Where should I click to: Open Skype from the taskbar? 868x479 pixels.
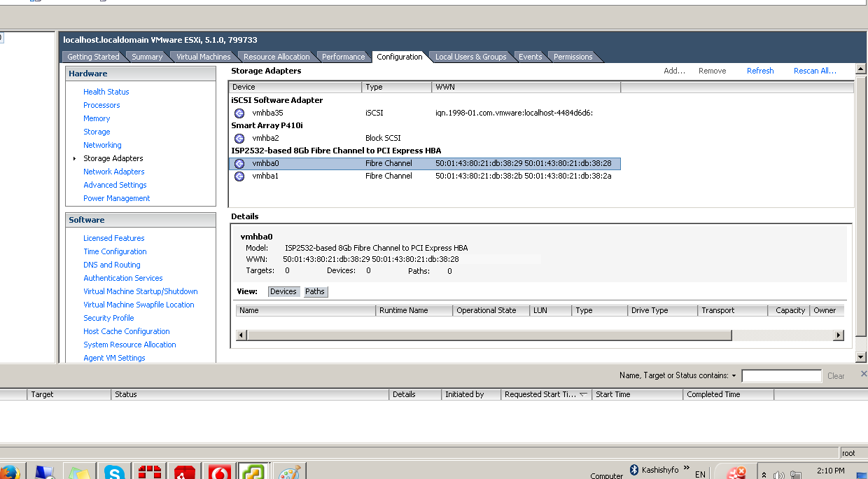click(114, 472)
